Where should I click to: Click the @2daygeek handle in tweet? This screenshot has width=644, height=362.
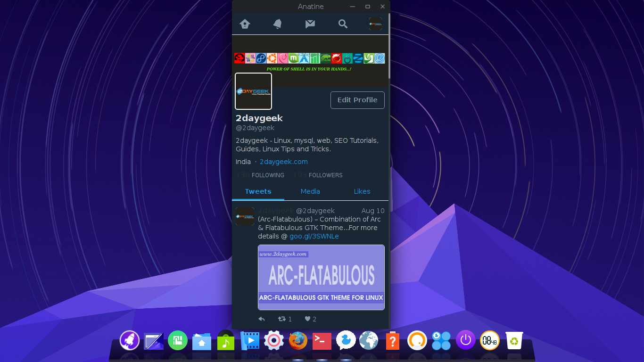(x=315, y=211)
